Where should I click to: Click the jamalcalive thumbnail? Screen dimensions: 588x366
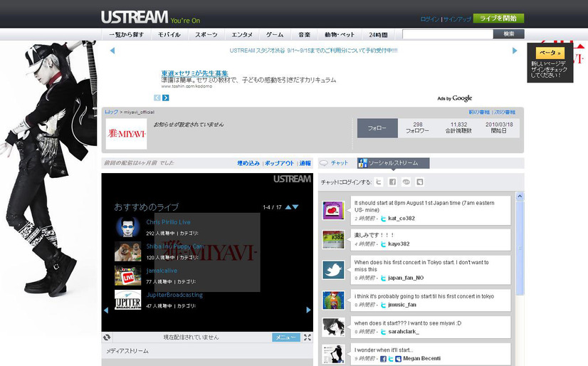(128, 276)
